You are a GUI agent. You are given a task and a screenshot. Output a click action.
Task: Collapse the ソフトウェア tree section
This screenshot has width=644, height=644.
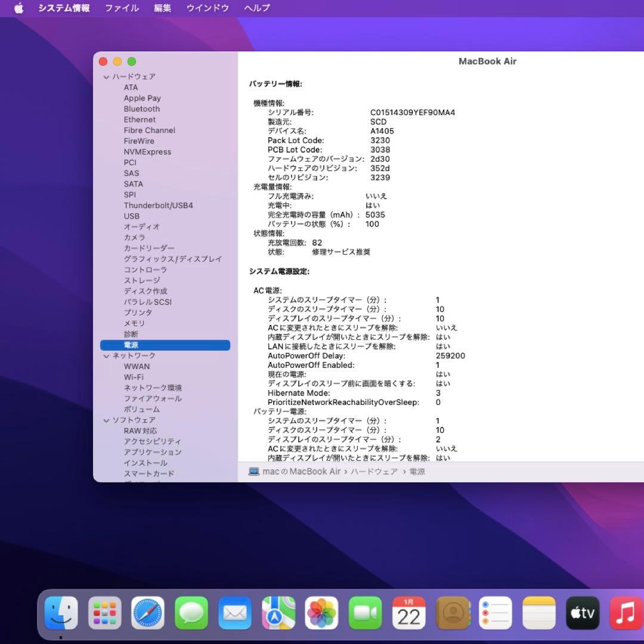(x=106, y=420)
